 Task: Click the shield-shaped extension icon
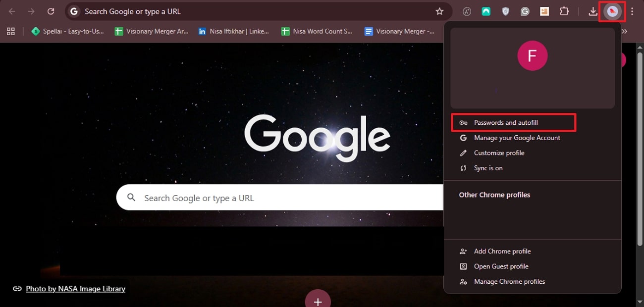[x=506, y=11]
